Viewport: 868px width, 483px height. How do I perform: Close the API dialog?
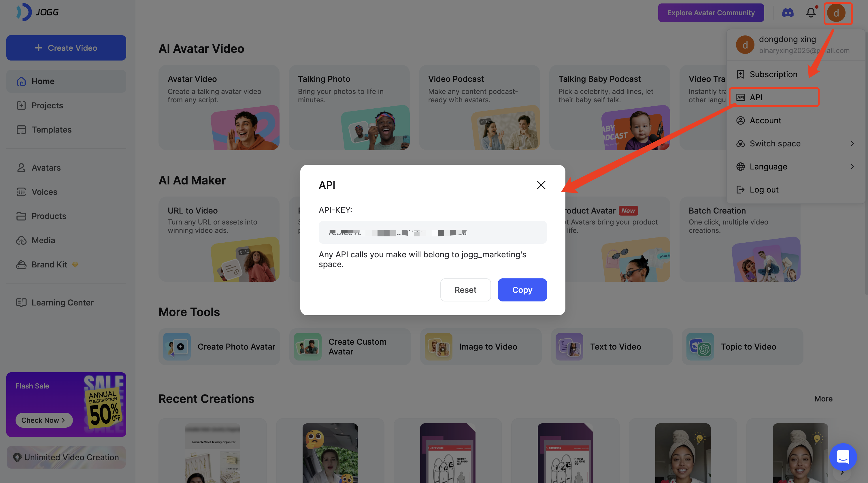pos(541,185)
